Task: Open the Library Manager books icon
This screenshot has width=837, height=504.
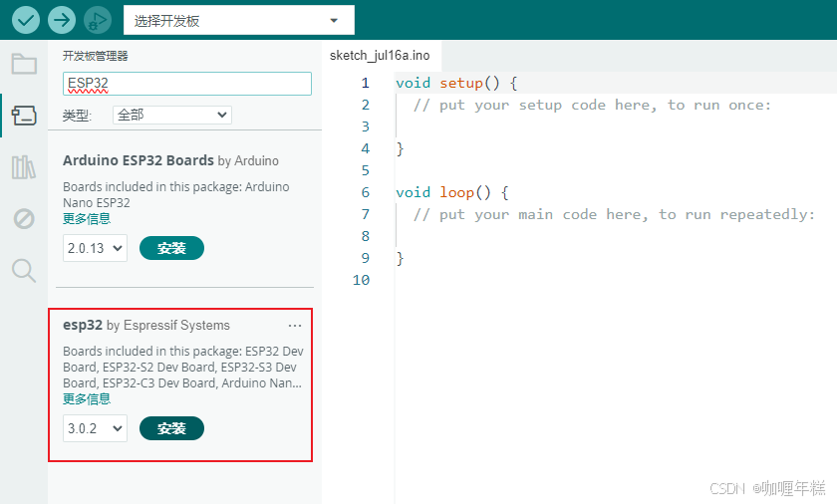Action: tap(24, 167)
